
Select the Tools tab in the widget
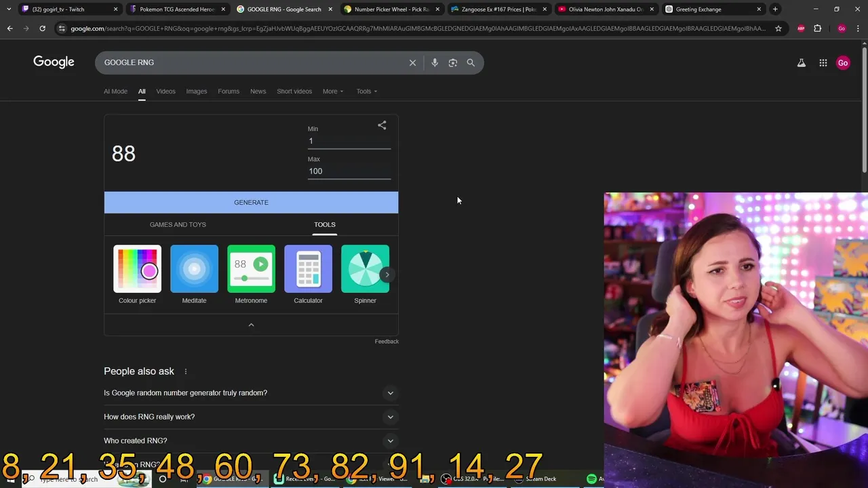pos(325,224)
